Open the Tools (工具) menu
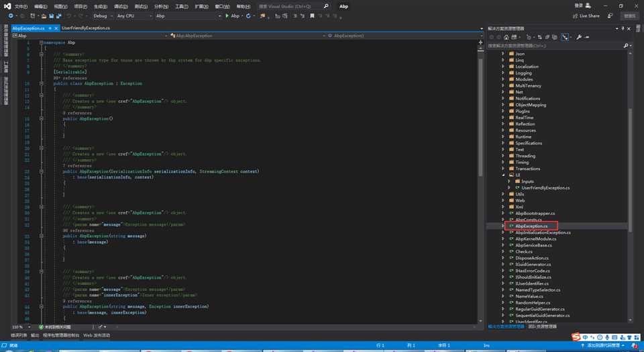 click(x=181, y=6)
